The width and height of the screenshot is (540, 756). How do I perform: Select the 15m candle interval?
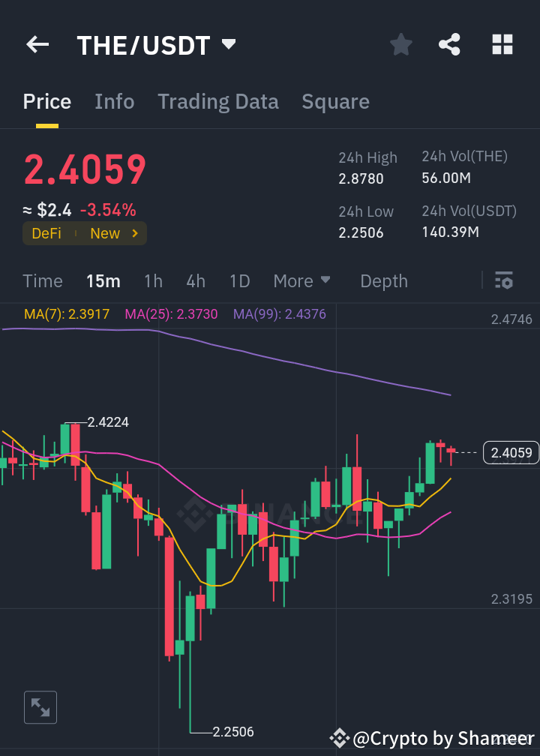(103, 280)
